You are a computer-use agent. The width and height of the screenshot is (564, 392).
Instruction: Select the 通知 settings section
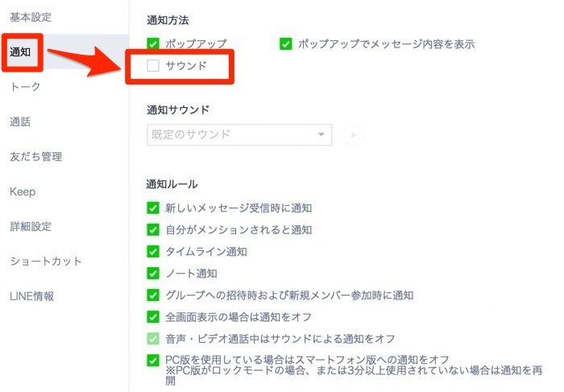pyautogui.click(x=20, y=52)
